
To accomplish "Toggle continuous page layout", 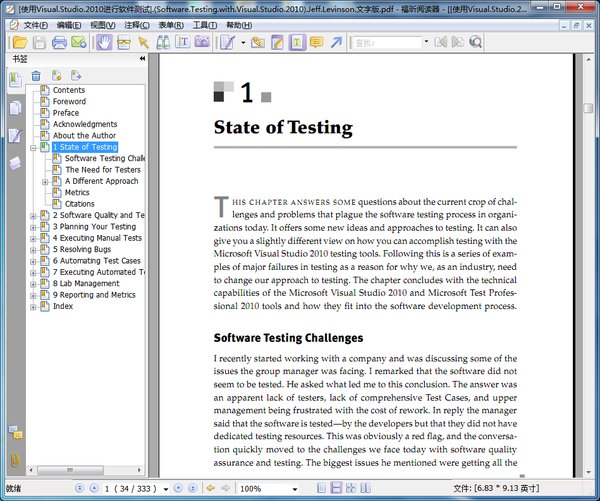I will point(336,488).
